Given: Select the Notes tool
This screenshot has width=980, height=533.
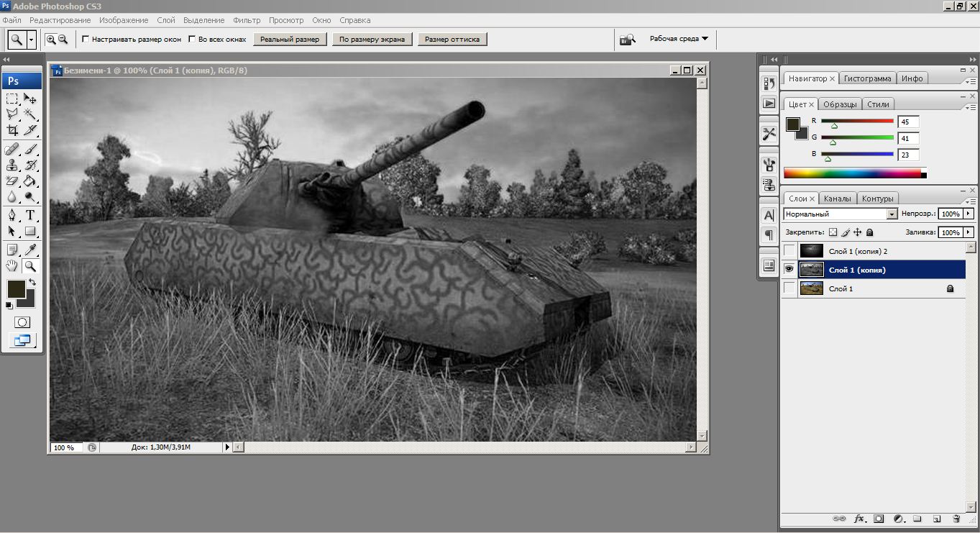Looking at the screenshot, I should (12, 250).
